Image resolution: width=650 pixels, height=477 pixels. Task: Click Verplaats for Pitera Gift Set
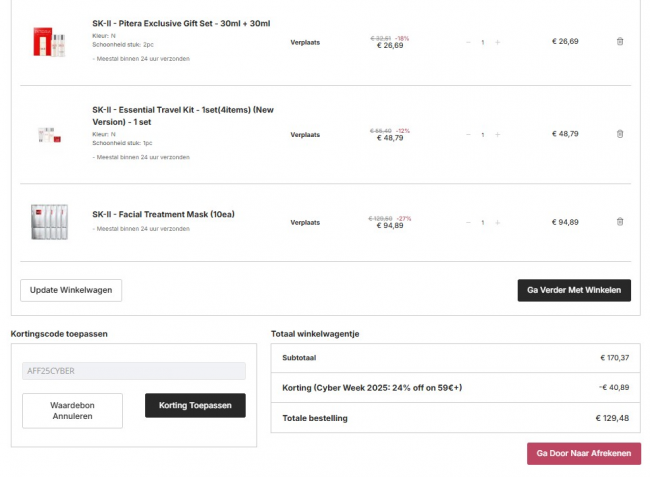click(x=306, y=42)
